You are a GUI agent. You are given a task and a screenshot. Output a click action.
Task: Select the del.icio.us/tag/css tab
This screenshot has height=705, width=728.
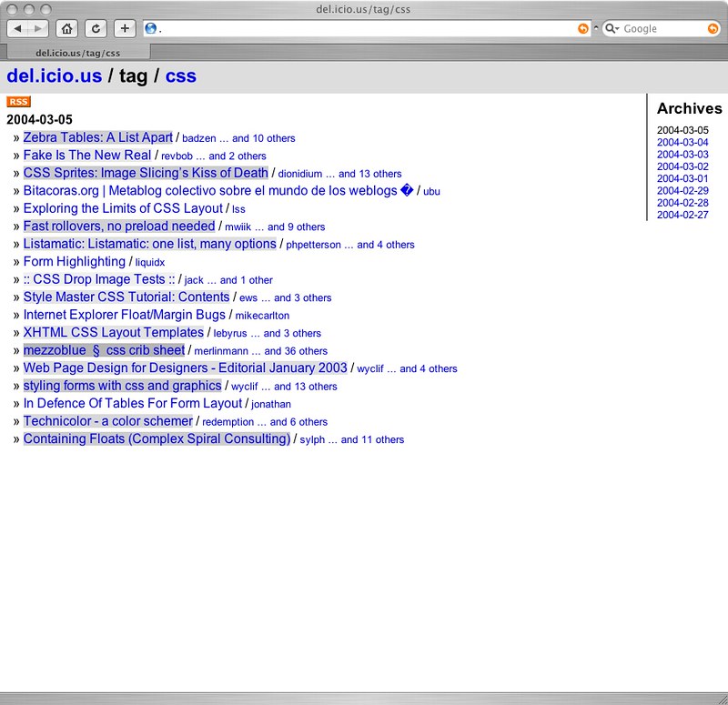click(78, 53)
